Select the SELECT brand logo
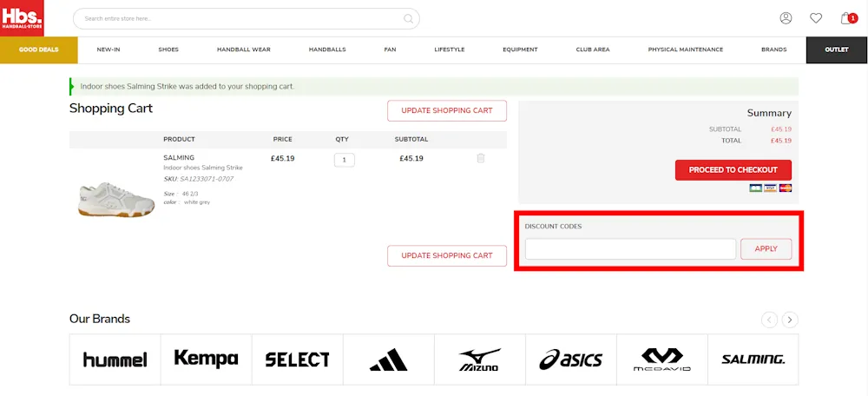 [x=297, y=360]
